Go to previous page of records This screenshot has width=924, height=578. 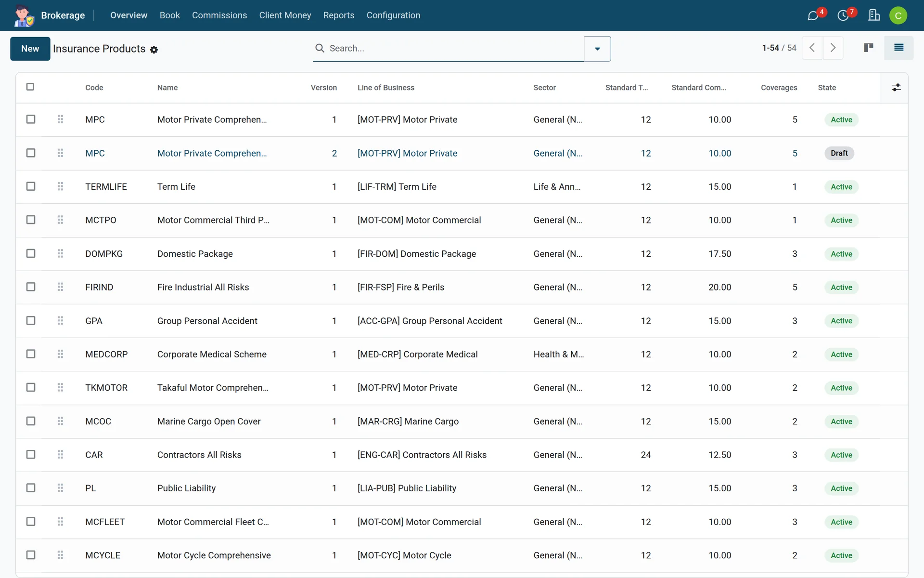[x=812, y=48]
